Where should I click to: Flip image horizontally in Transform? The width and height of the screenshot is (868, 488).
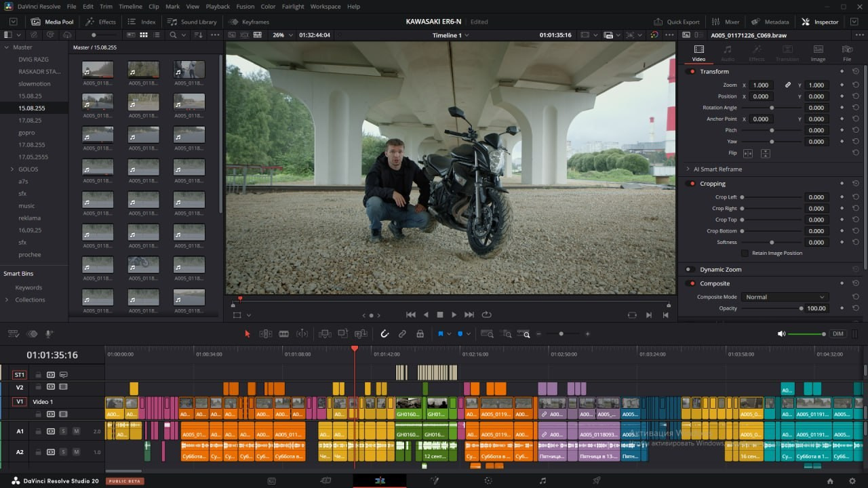(748, 153)
